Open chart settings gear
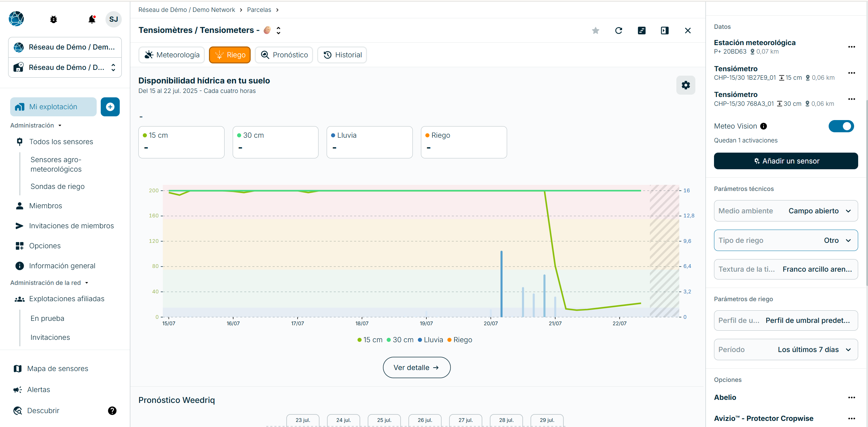868x427 pixels. pos(686,85)
